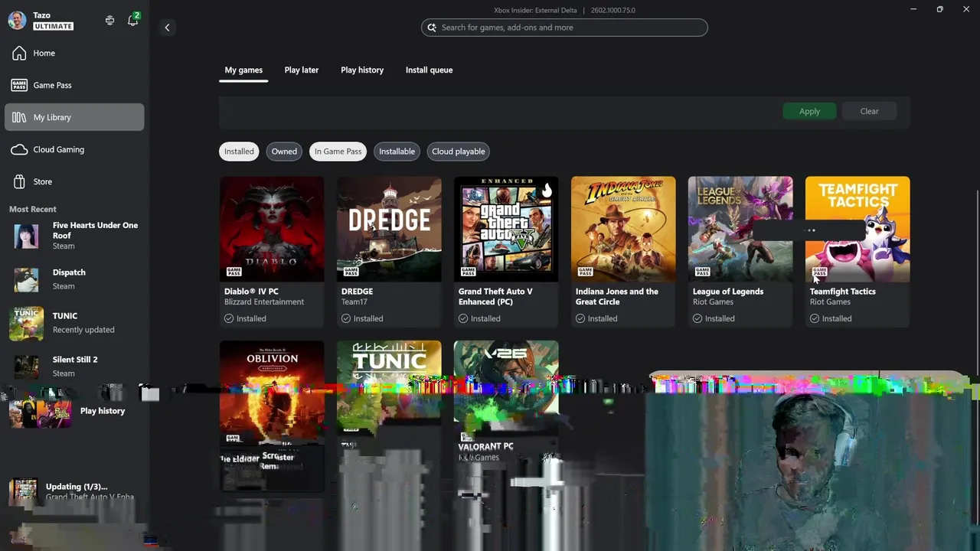Click Installed status under DREDGE
Viewport: 980px width, 551px height.
[x=362, y=318]
